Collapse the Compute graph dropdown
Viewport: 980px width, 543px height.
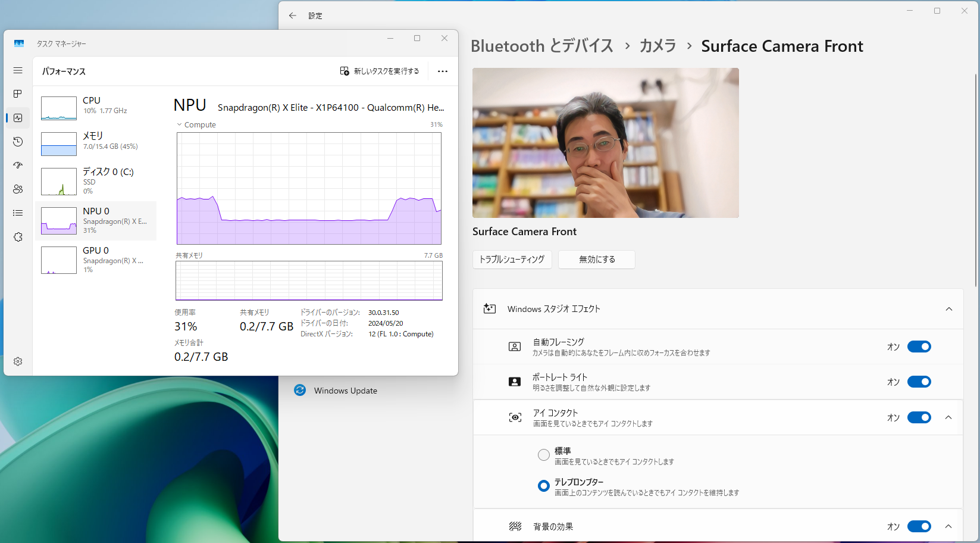pos(179,124)
